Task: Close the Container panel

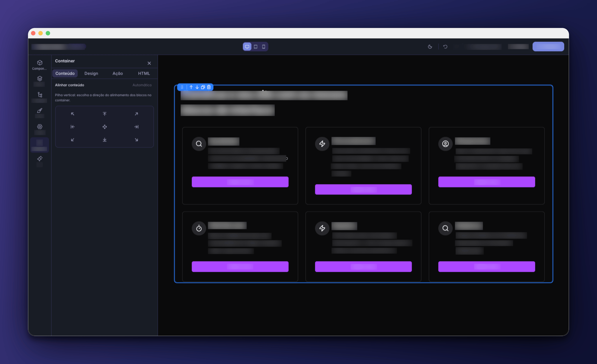Action: click(x=149, y=63)
